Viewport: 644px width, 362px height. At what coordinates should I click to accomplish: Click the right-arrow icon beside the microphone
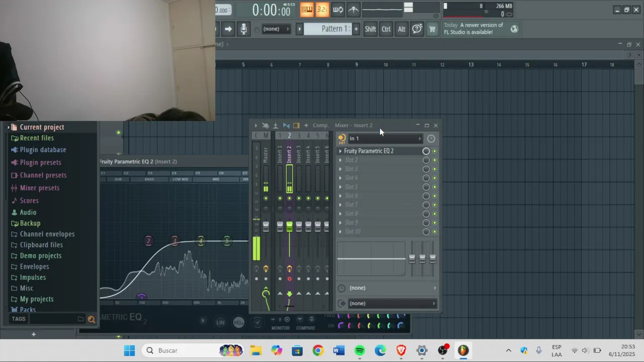(228, 29)
